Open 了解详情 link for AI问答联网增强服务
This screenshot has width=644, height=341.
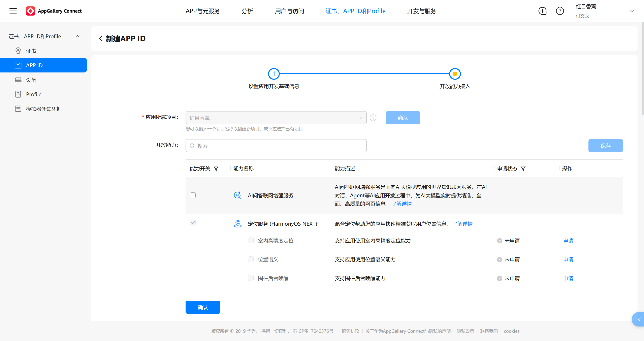coord(401,204)
